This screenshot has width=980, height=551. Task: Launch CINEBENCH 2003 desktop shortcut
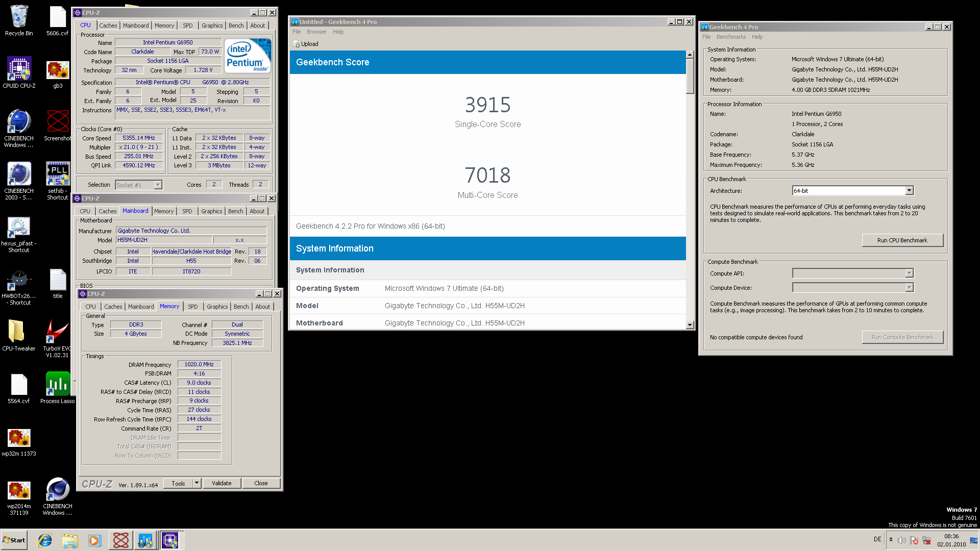pos(19,181)
